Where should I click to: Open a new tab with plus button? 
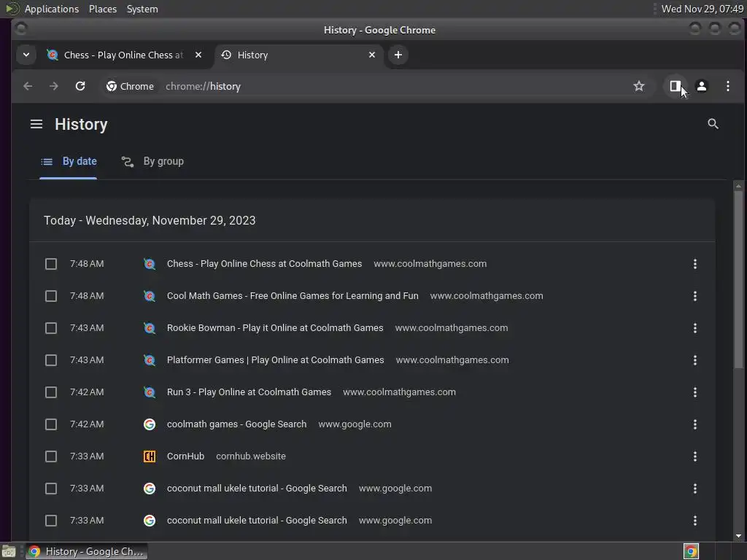click(x=398, y=55)
